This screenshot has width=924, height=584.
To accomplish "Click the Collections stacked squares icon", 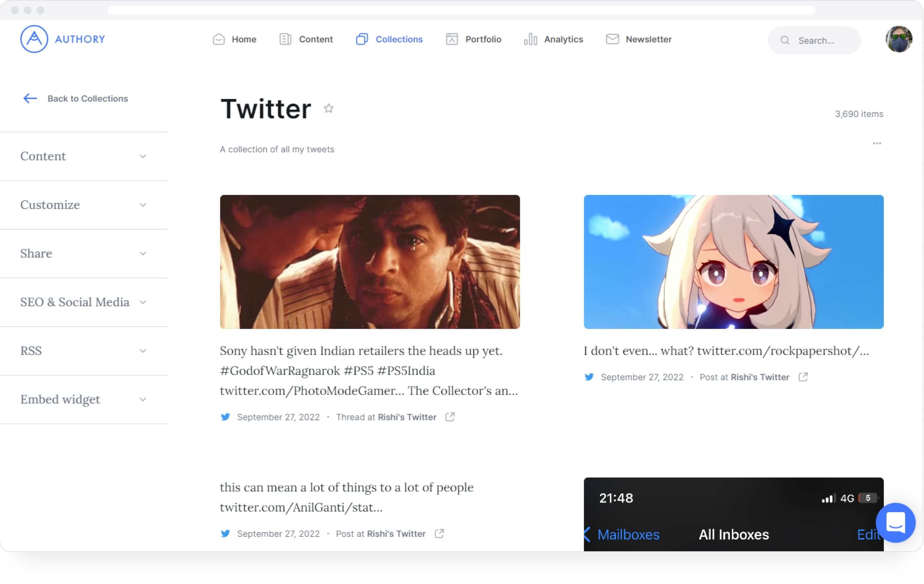I will click(x=362, y=39).
